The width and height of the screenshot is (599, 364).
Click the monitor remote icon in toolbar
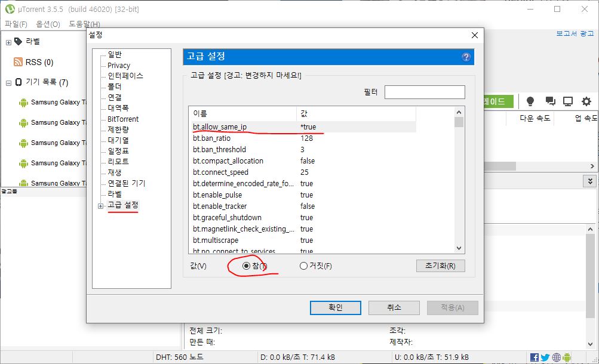click(568, 101)
